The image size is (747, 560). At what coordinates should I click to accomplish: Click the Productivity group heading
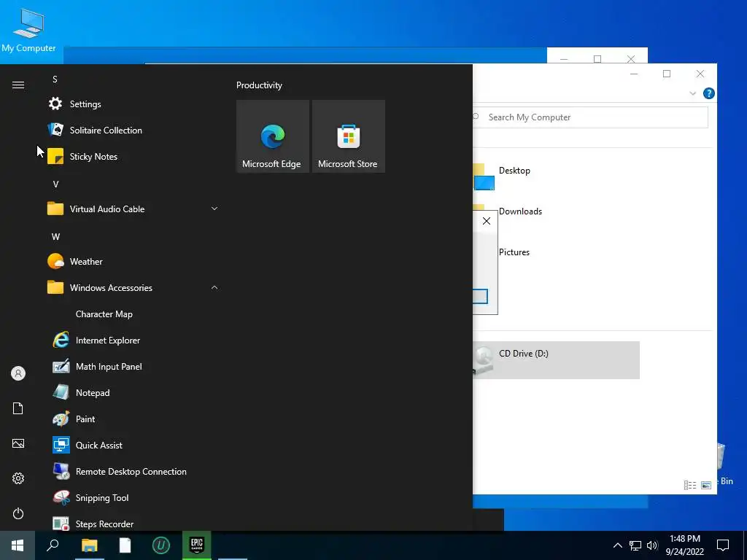pyautogui.click(x=259, y=85)
